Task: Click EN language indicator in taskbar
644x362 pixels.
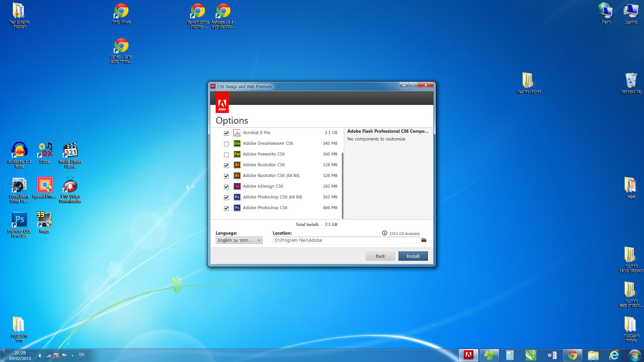Action: (x=82, y=355)
